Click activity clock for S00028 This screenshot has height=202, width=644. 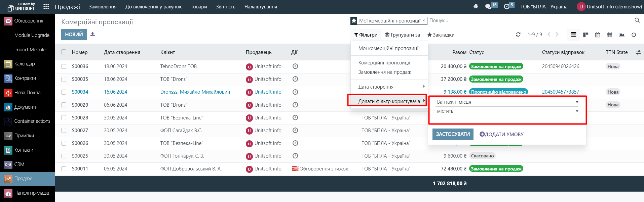pos(295,118)
